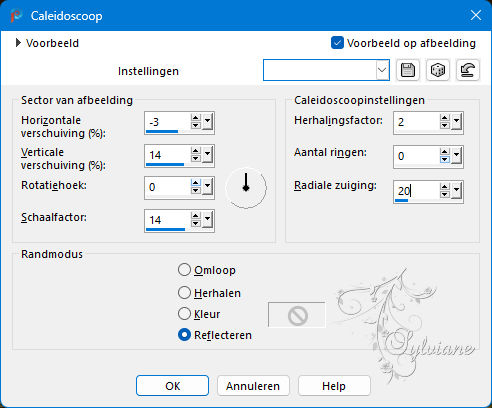Viewport: 492px width, 408px height.
Task: Click the disabled color swatch beside Kleur
Action: click(x=297, y=315)
